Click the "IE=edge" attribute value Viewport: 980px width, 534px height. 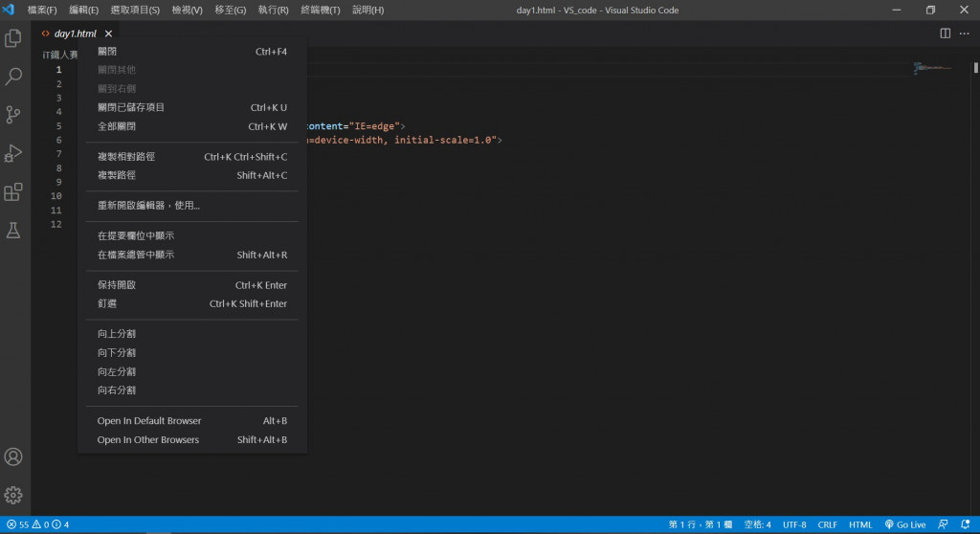pos(374,126)
